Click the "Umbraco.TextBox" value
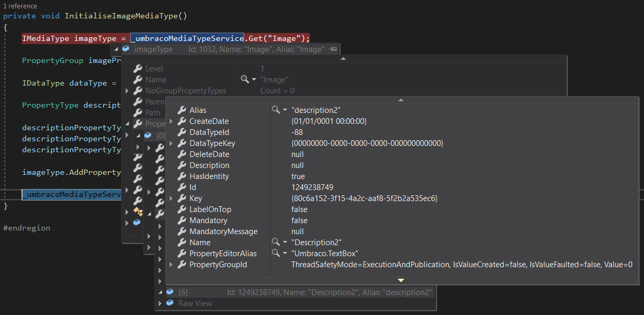Viewport: 644px width, 315px height. click(x=325, y=254)
